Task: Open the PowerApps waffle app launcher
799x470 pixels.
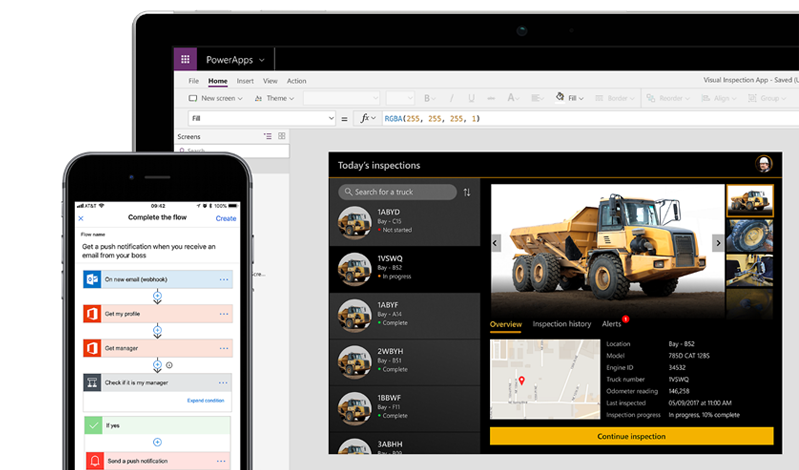Action: pos(185,59)
